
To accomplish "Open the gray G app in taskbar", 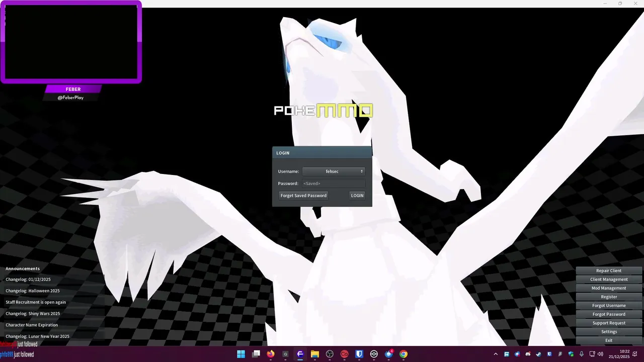I will (285, 354).
